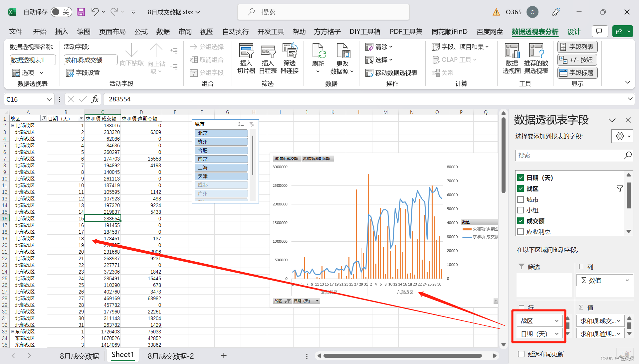
Task: Check the 小组 field checkbox
Action: 521,210
